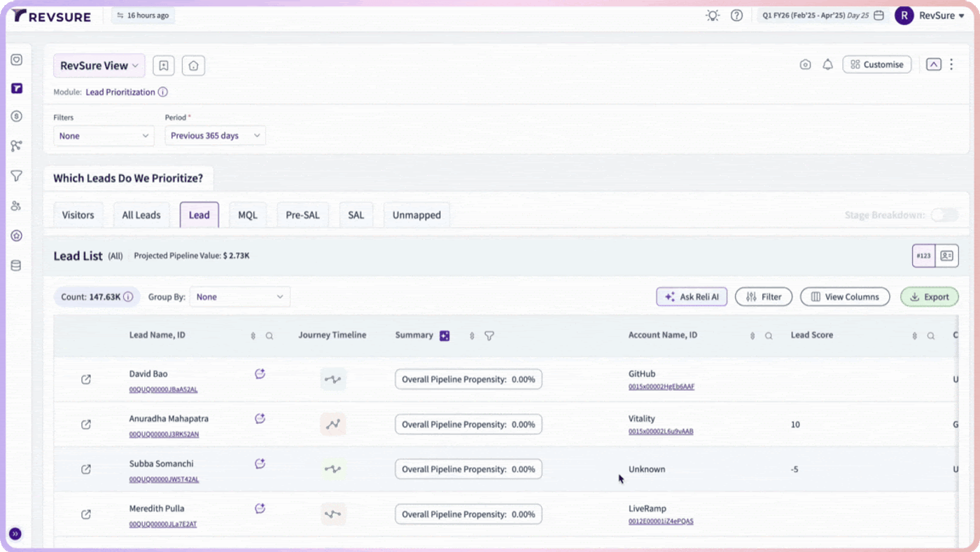The image size is (980, 552).
Task: Switch to the MQL tab
Action: pyautogui.click(x=248, y=215)
